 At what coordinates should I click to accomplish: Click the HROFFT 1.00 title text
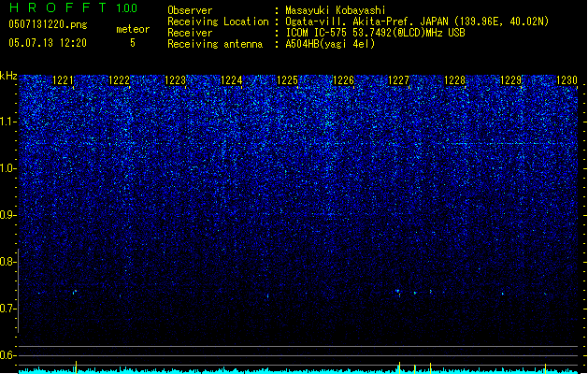click(x=74, y=7)
